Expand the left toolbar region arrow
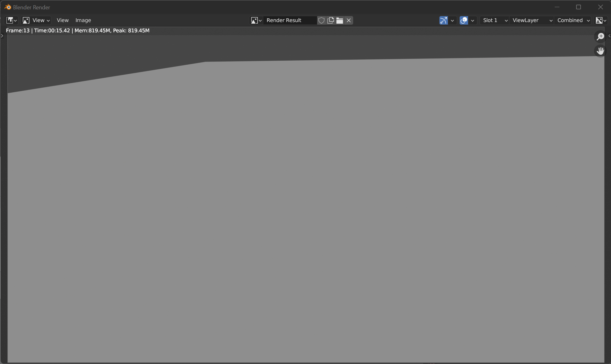 click(x=2, y=36)
